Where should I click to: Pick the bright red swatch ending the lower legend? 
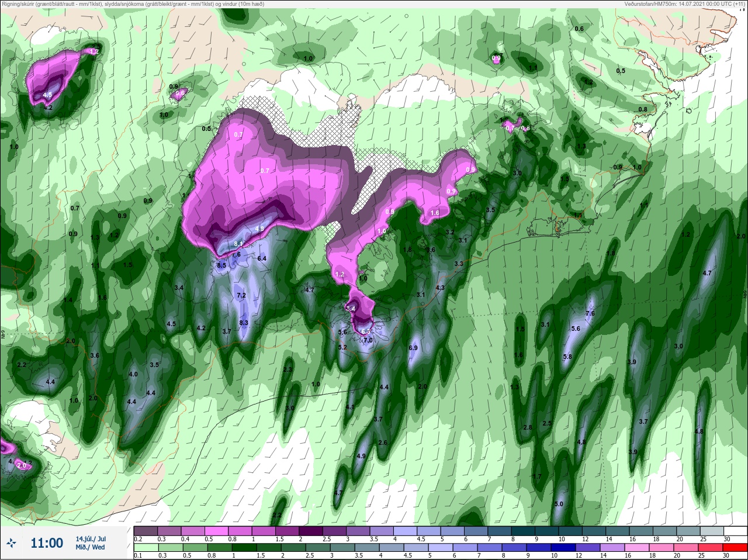tap(735, 548)
